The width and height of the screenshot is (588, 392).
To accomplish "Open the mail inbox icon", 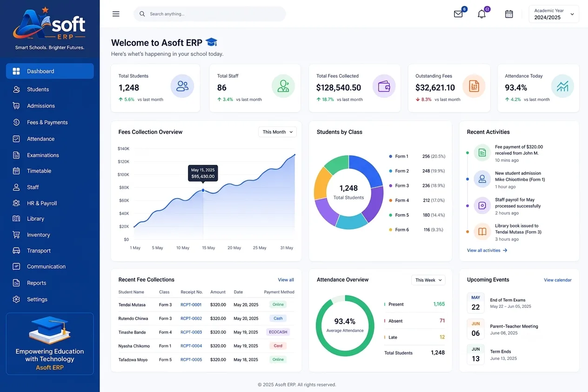I will click(x=458, y=14).
